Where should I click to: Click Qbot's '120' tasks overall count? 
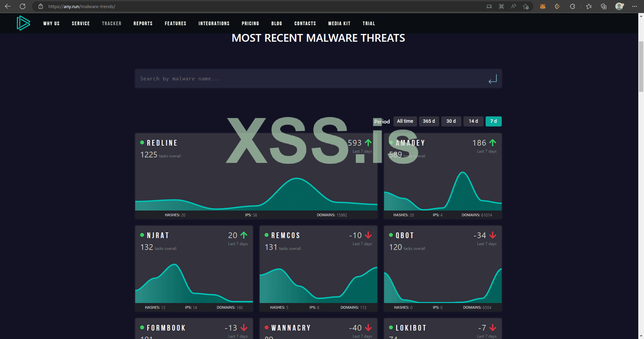tap(395, 247)
